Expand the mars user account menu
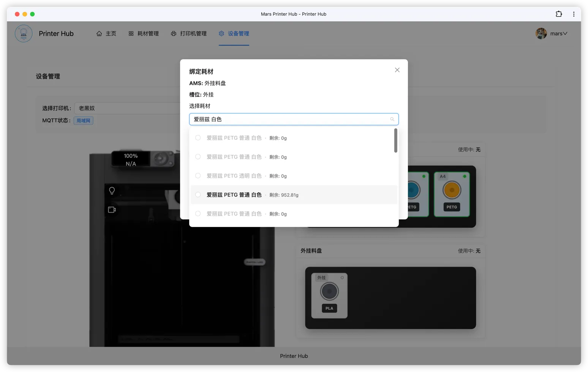The height and width of the screenshot is (372, 588). click(x=552, y=33)
